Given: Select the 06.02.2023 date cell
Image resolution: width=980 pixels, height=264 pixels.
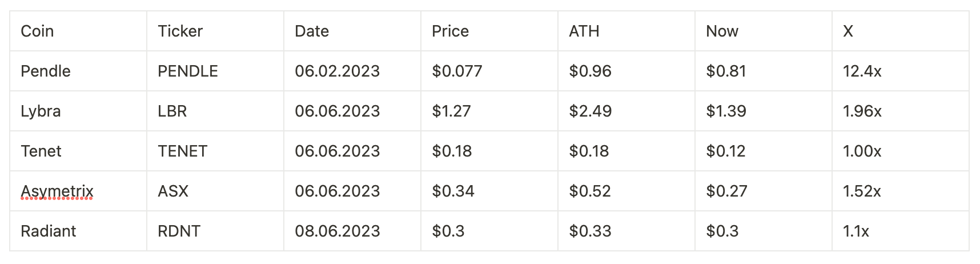Looking at the screenshot, I should click(x=352, y=71).
